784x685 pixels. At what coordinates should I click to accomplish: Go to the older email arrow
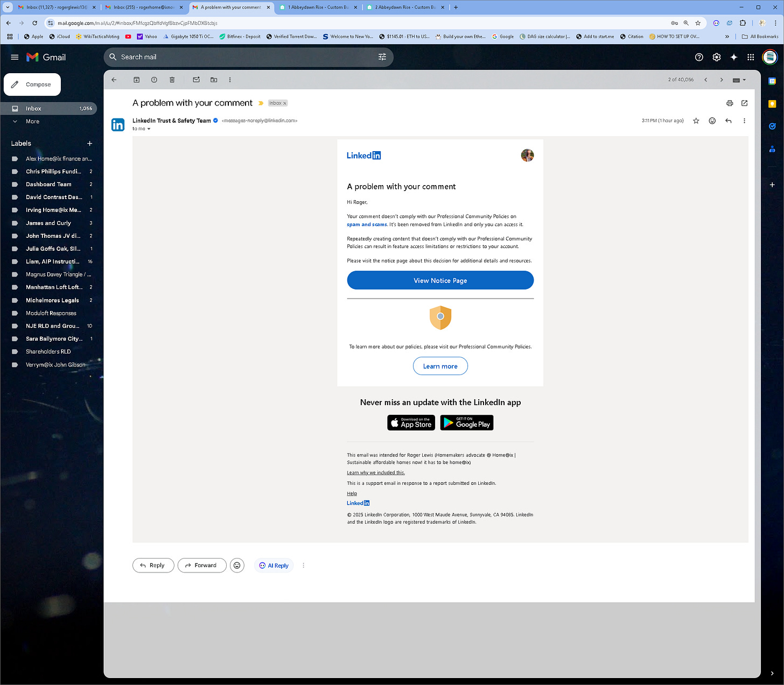pos(722,80)
